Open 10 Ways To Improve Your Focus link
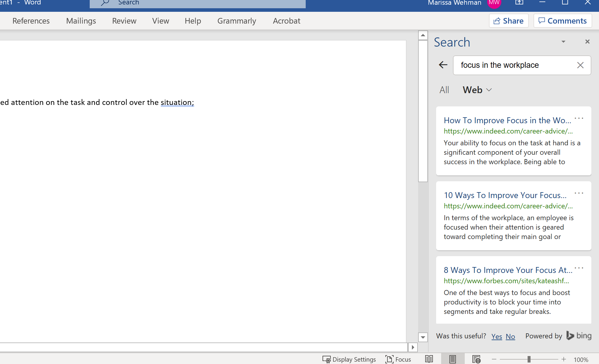Screen dimensions: 599x364 tap(505, 195)
